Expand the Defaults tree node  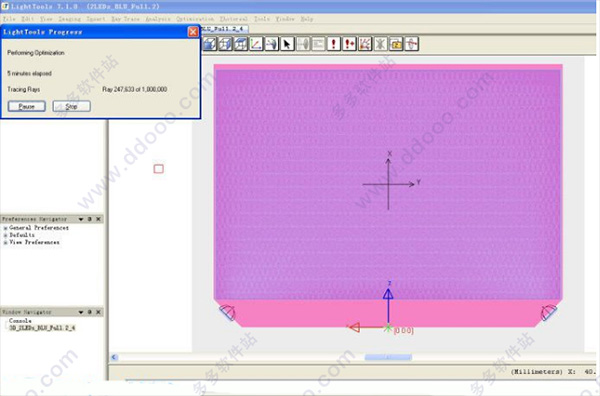(5, 235)
